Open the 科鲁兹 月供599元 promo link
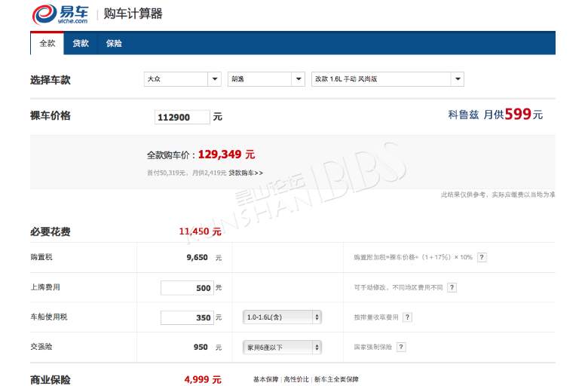The height and width of the screenshot is (386, 588). [x=495, y=115]
